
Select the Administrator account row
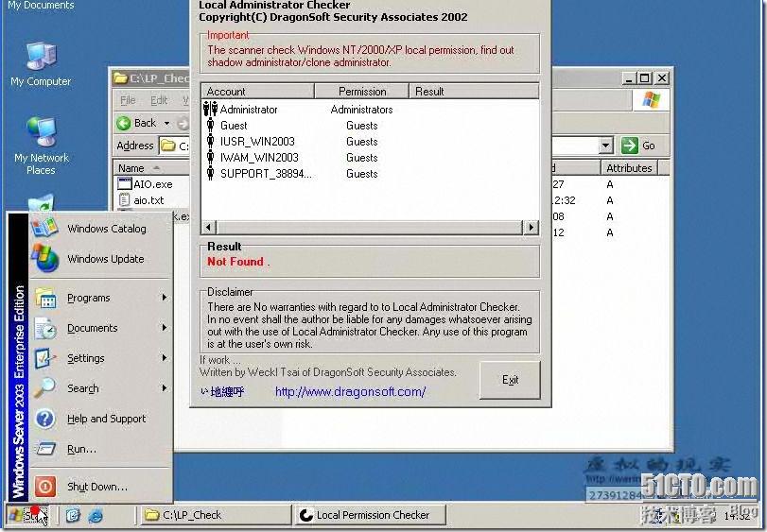(371, 110)
